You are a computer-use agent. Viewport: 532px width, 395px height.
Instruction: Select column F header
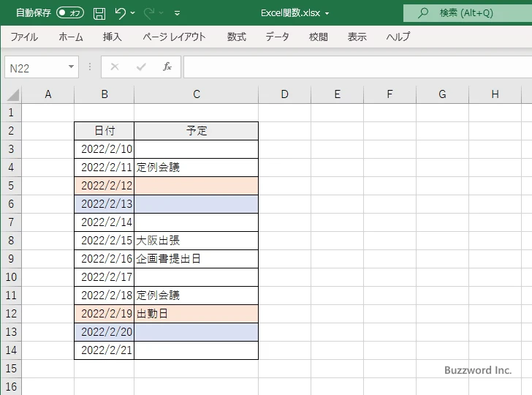point(389,94)
